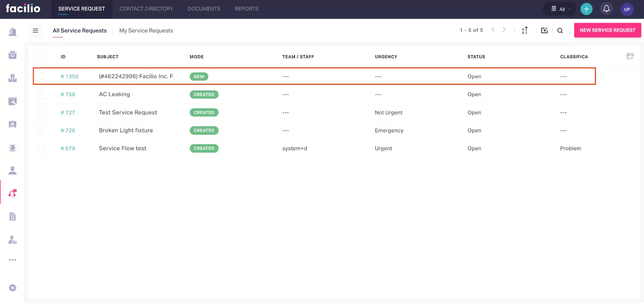The height and width of the screenshot is (303, 644).
Task: Open the search magnifier icon
Action: [x=560, y=31]
